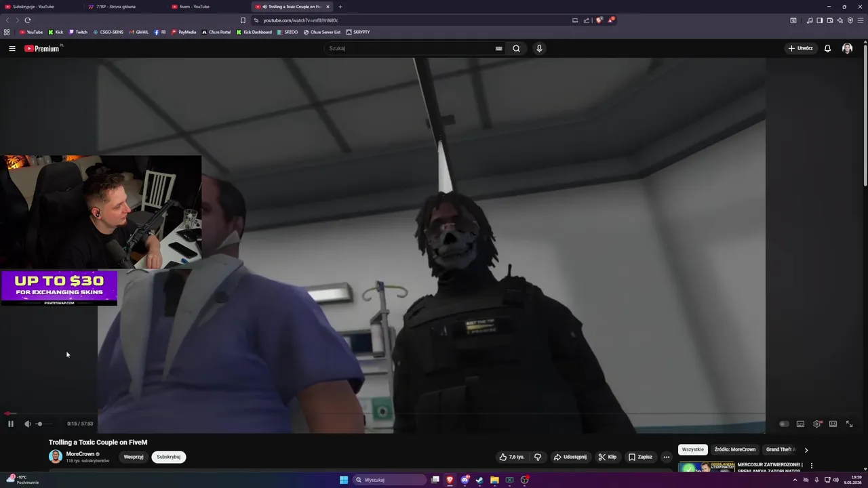Exit full-window player mode icon
868x488 pixels.
[849, 424]
